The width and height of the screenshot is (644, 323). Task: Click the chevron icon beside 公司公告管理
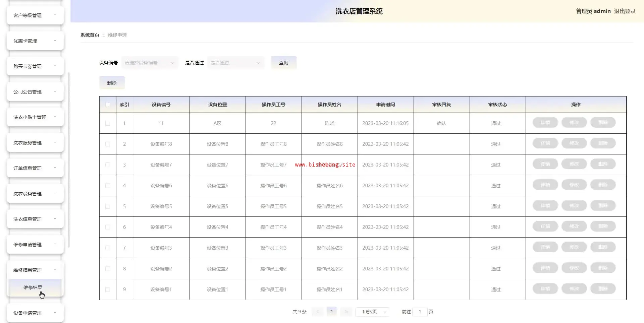click(55, 91)
